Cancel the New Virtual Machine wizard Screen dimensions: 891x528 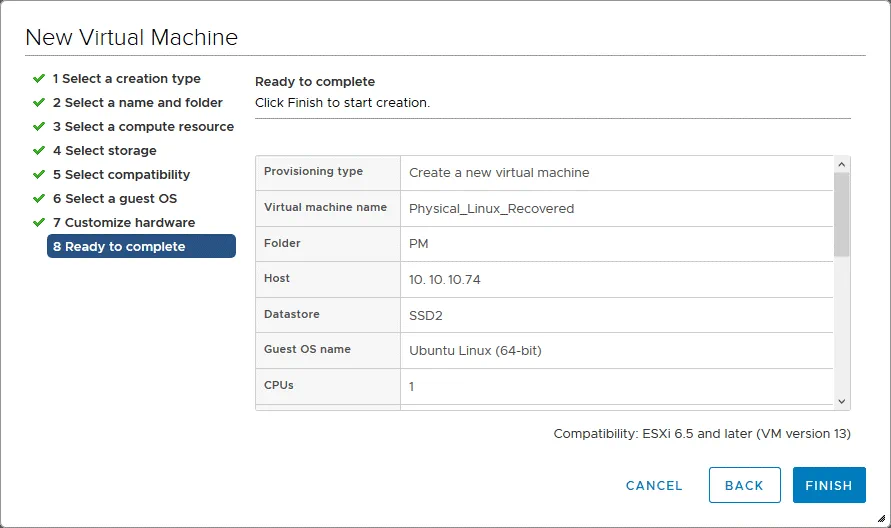click(654, 485)
